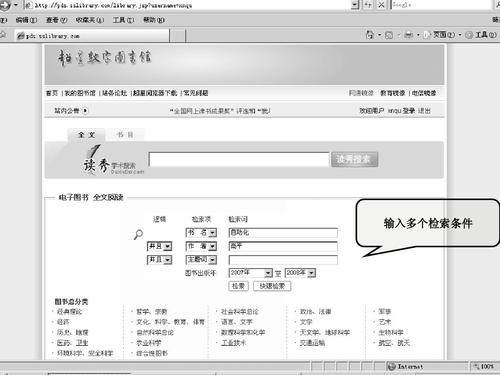Image resolution: width=500 pixels, height=375 pixels.
Task: Click the Internet zone globe in status bar
Action: click(391, 366)
